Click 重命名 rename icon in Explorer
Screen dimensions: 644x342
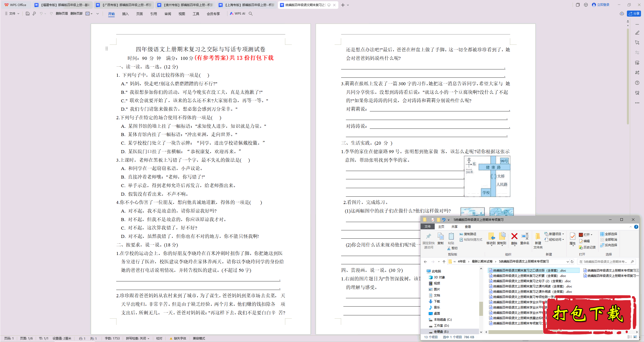coord(525,239)
